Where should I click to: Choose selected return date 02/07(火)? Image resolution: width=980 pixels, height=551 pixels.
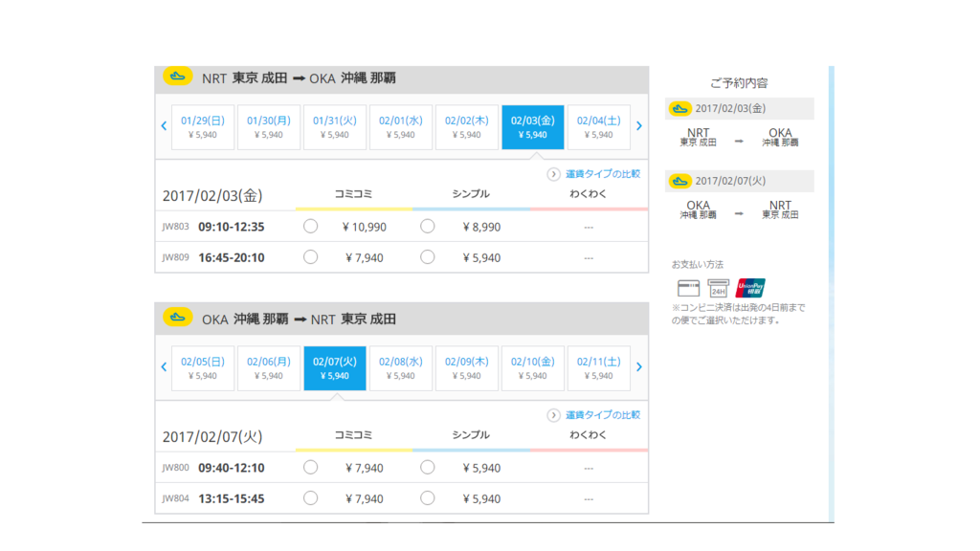335,368
